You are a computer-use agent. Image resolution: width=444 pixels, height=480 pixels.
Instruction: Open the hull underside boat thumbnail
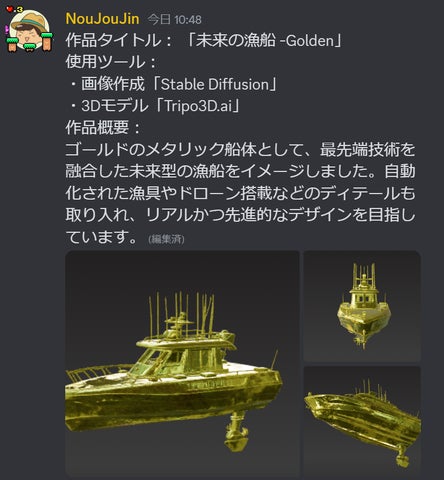[362, 422]
